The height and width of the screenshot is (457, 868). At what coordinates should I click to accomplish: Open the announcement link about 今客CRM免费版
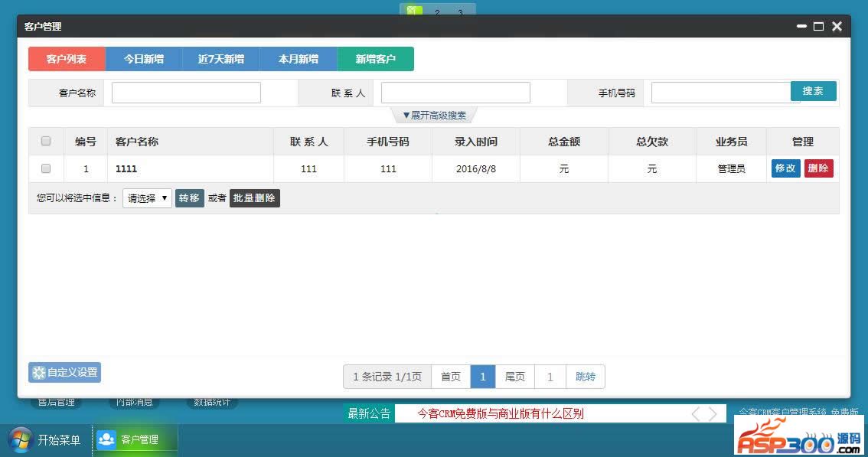(501, 414)
